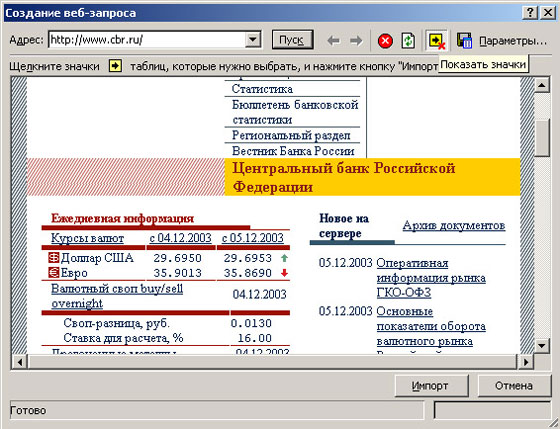Click the horizontal scrollbar right arrow
Image resolution: width=560 pixels, height=429 pixels.
click(x=525, y=362)
